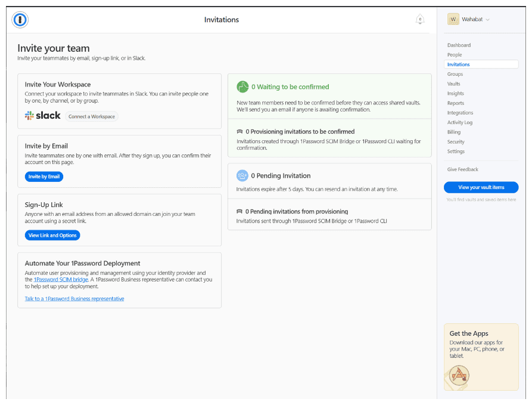Open Vaults from the sidebar
This screenshot has width=532, height=405.
pos(454,84)
